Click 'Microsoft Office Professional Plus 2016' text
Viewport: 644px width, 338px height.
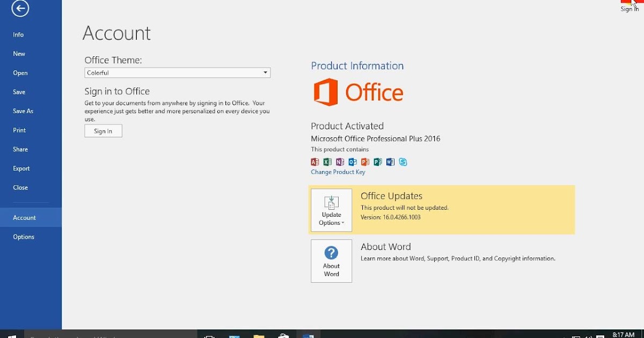(376, 138)
